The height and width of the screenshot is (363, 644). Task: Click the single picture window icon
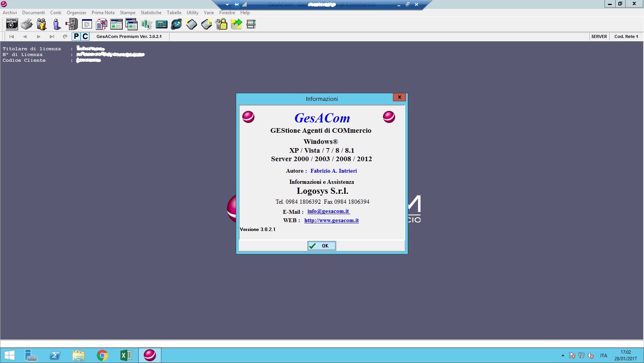tap(116, 24)
